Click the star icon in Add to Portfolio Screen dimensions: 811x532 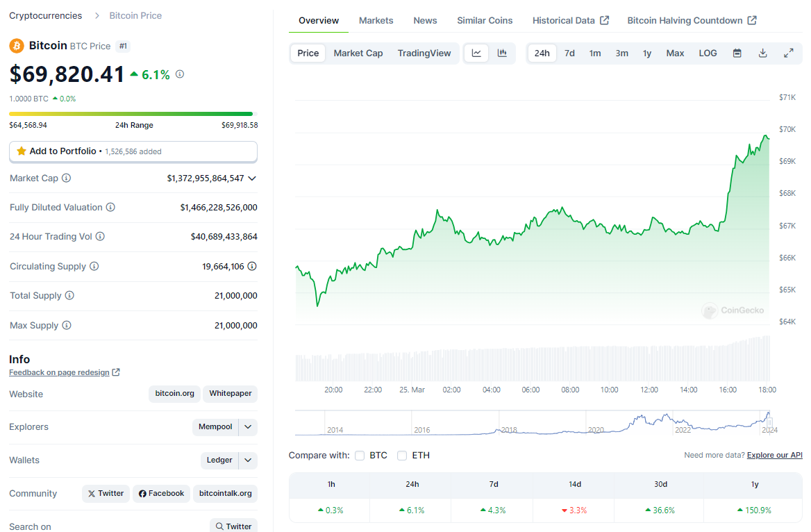[22, 151]
